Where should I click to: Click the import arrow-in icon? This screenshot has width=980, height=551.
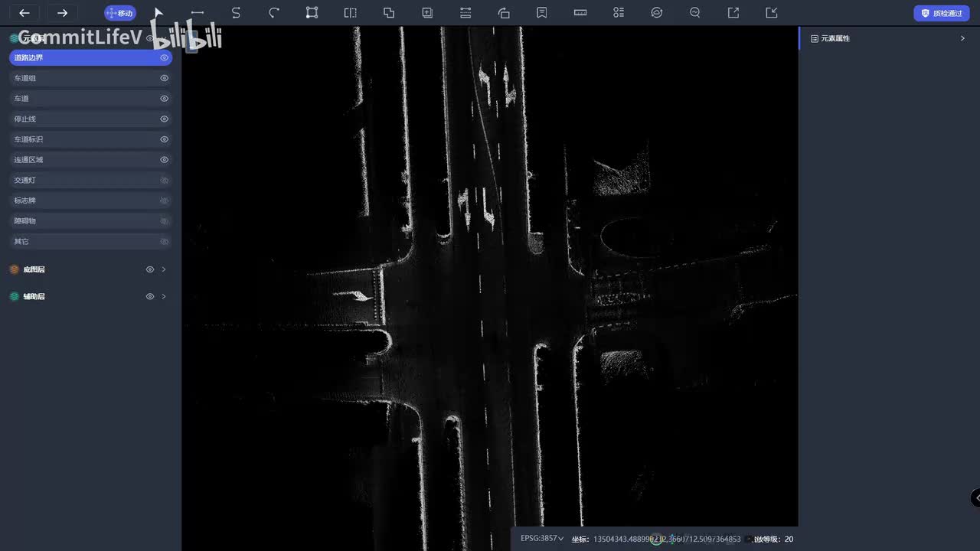pyautogui.click(x=772, y=13)
